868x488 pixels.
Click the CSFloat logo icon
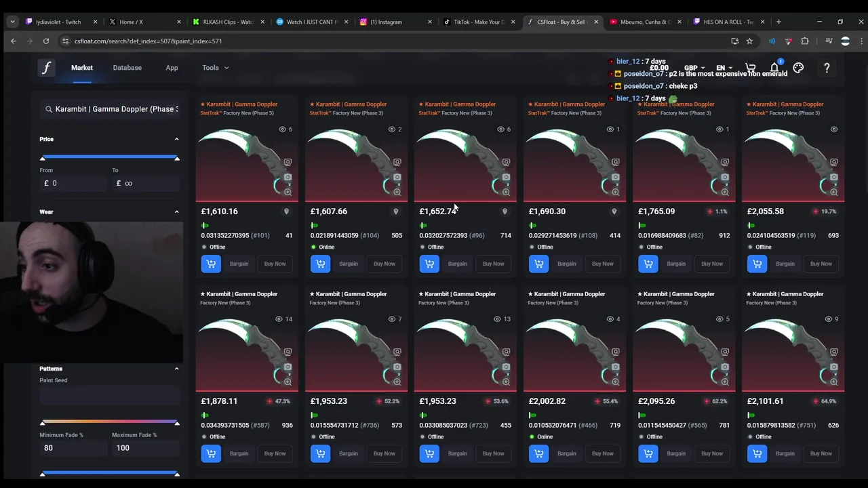pyautogui.click(x=46, y=68)
